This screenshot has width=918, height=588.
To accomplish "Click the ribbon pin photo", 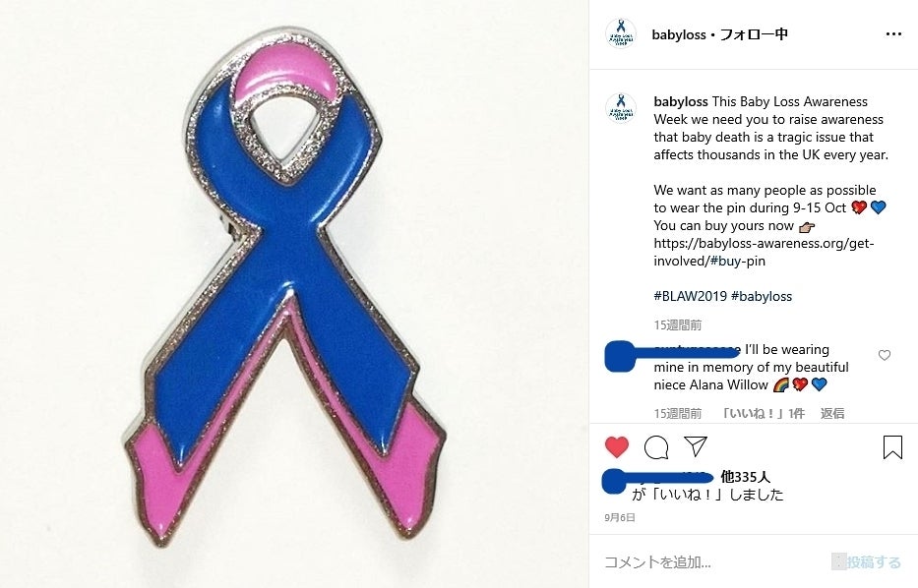I will [x=294, y=294].
